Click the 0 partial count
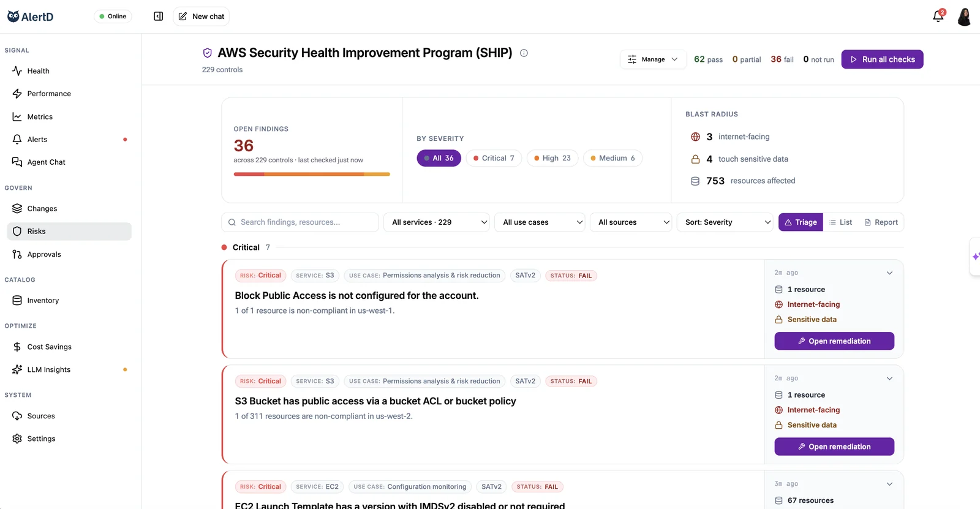Viewport: 980px width, 509px height. coord(747,59)
